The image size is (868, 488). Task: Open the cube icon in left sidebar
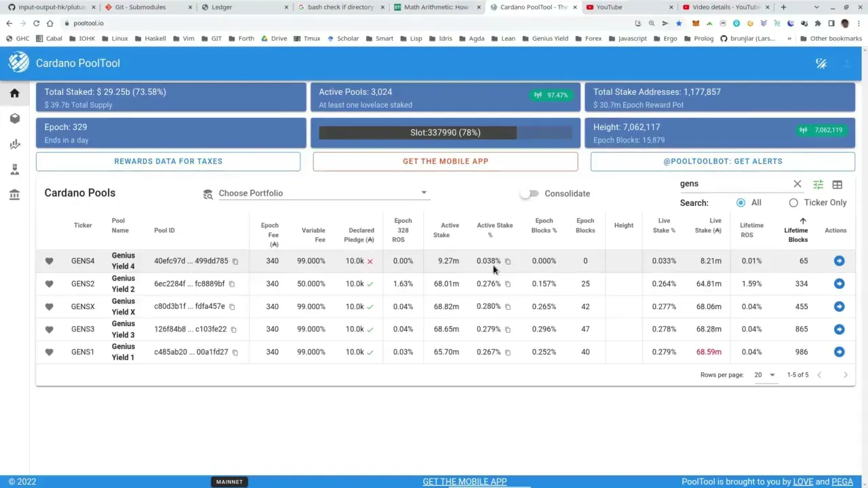pos(14,119)
